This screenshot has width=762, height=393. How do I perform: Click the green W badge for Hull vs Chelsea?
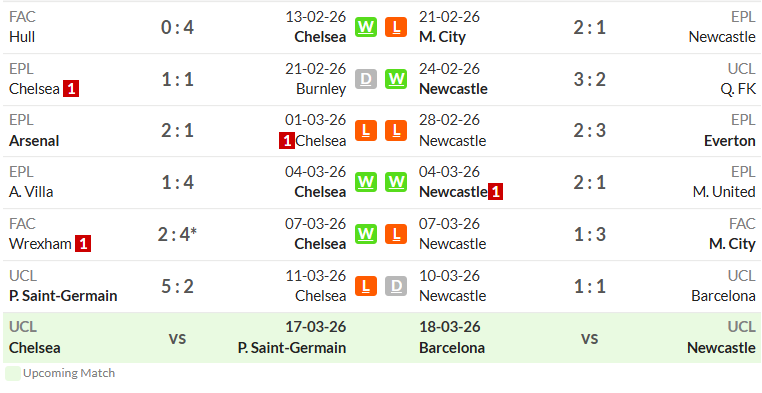365,27
